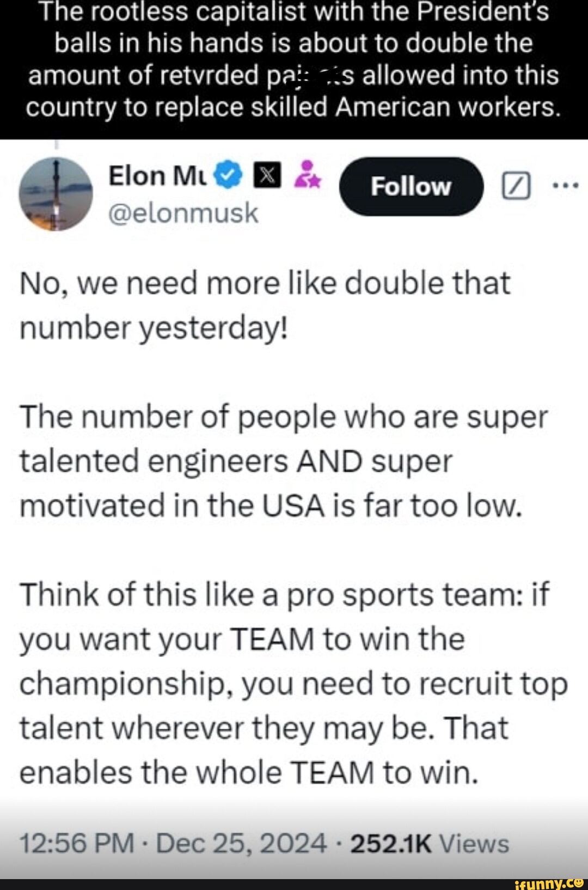Image resolution: width=588 pixels, height=890 pixels.
Task: Click the "rootless capitalist" caption text at top
Action: coord(293,12)
